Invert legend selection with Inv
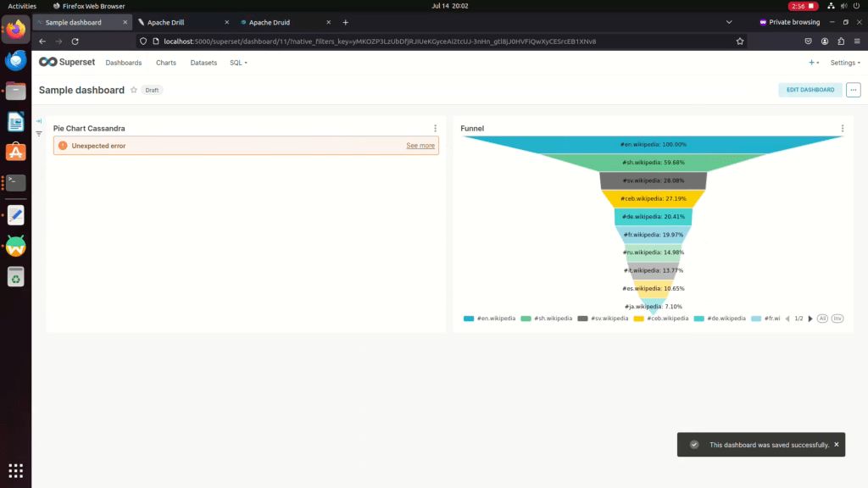 837,319
